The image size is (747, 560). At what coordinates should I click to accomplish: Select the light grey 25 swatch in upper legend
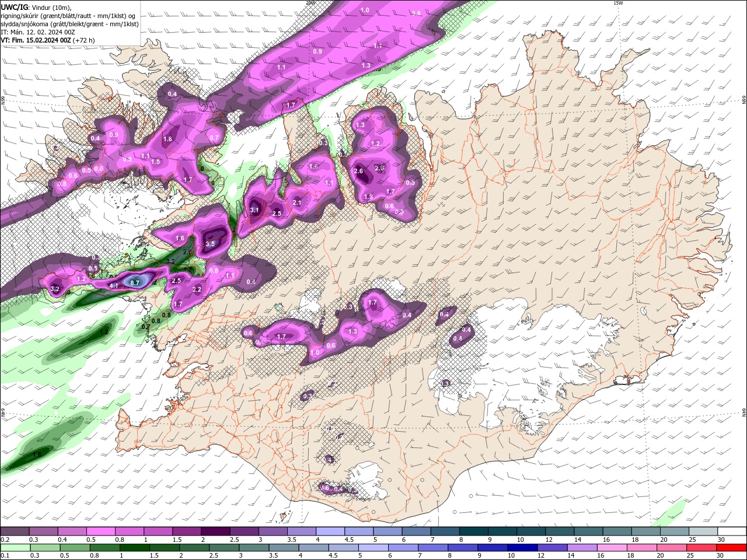point(703,531)
